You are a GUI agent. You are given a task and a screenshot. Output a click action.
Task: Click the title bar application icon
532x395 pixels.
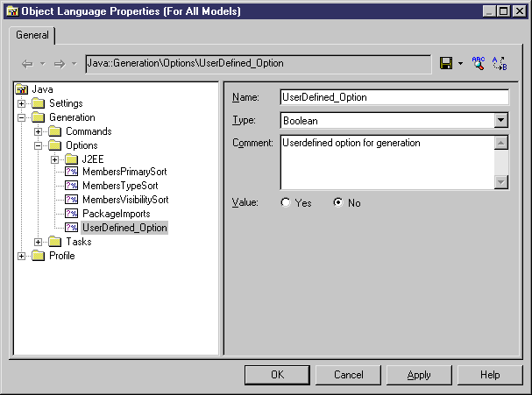12,11
